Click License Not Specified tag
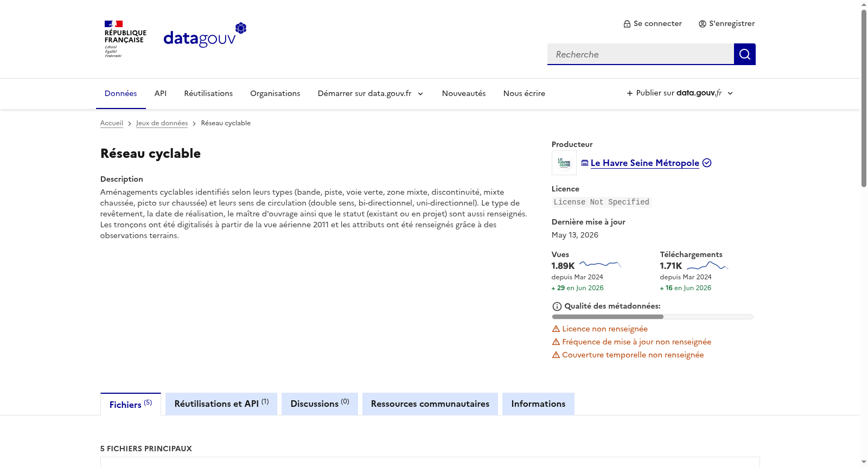 point(601,202)
